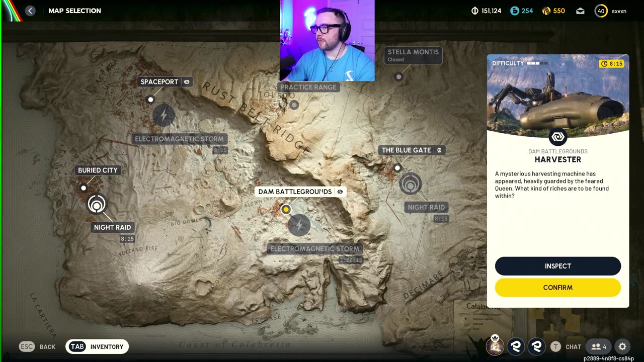Click the yellow striped currency icon beside 550
The height and width of the screenshot is (362, 644).
click(546, 11)
